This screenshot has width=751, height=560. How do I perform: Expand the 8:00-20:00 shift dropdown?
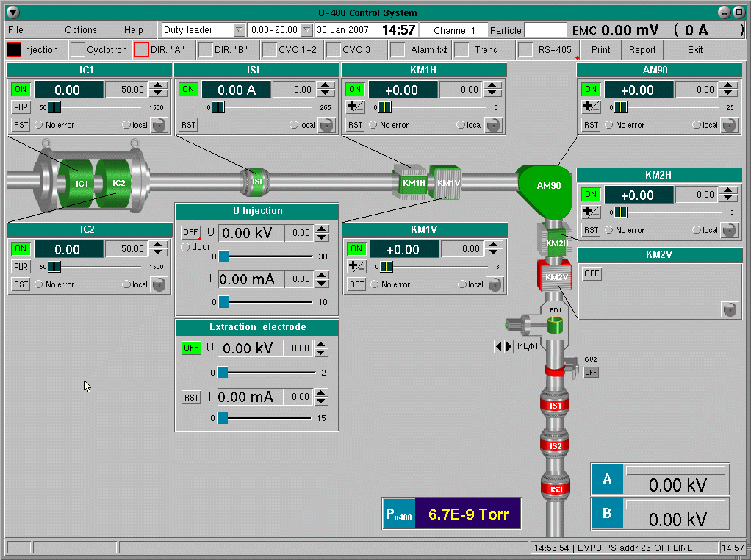306,30
